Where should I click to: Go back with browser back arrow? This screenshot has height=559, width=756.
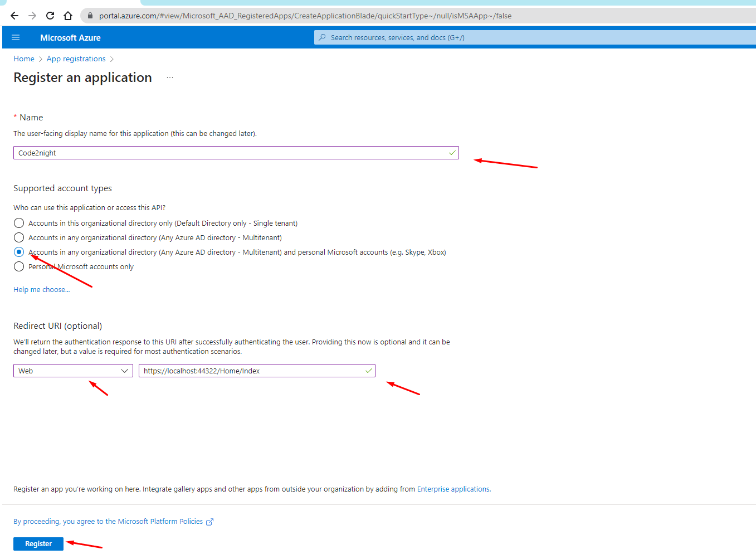pos(14,16)
